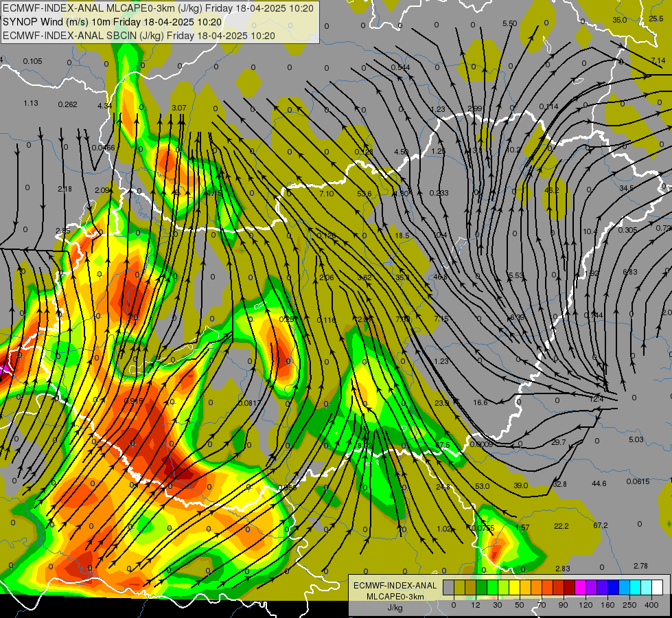Viewport: 672px width, 618px height.
Task: Click the legend scale label 400
Action: tap(651, 605)
